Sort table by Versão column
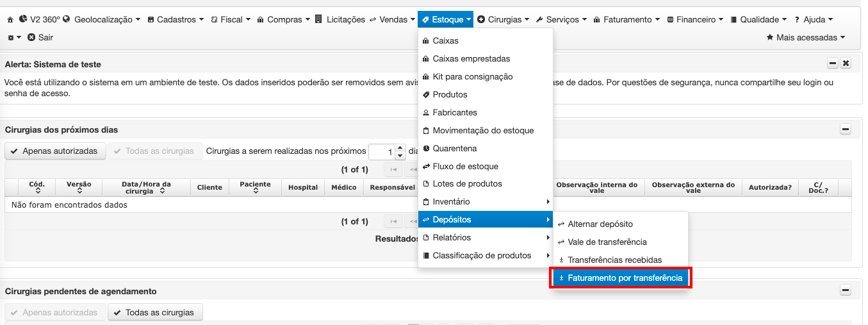Viewport: 868px width, 325px height. (x=79, y=187)
